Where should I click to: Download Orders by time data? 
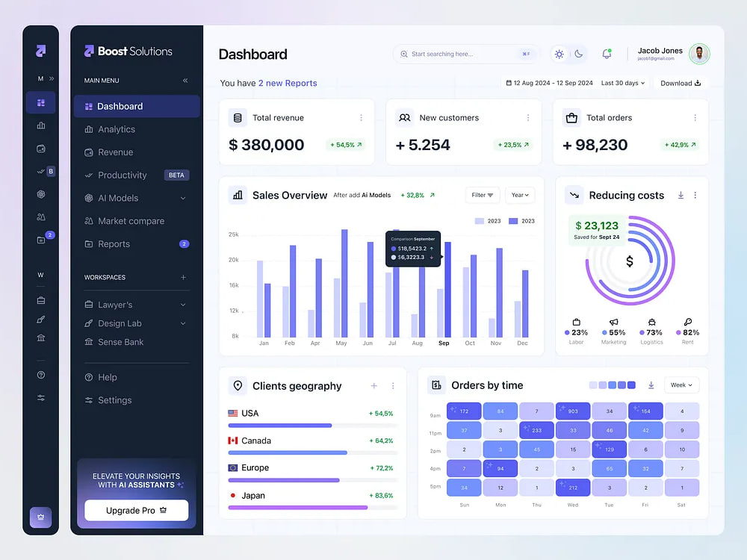[x=651, y=385]
